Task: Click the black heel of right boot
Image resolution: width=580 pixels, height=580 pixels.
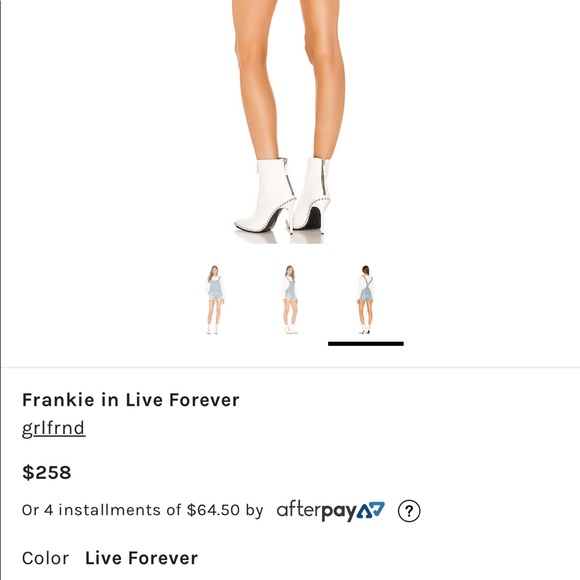Action: tap(314, 218)
